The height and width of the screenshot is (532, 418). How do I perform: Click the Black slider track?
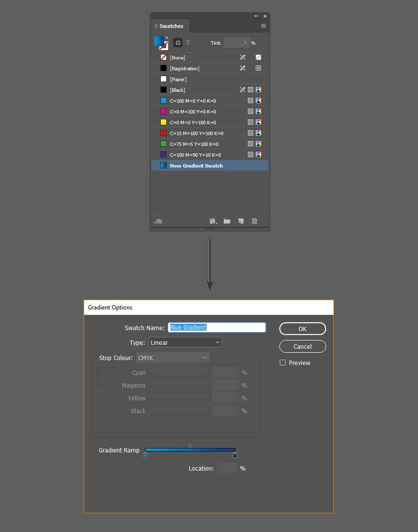pos(179,409)
